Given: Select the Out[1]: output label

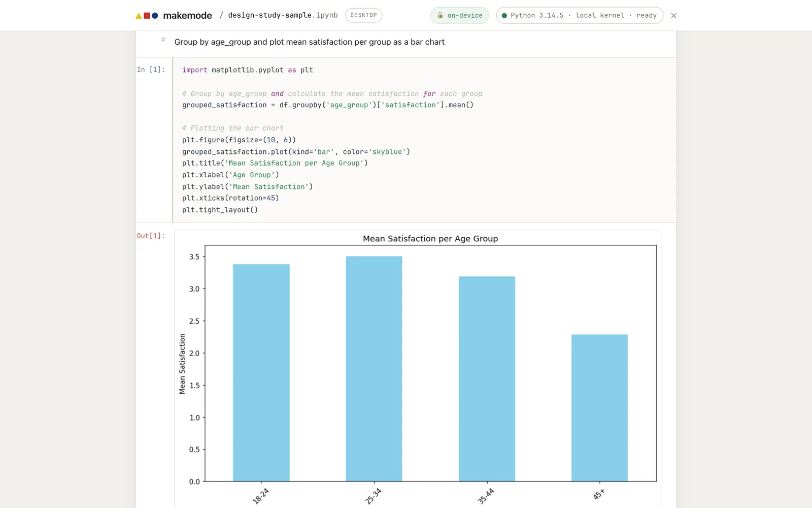Looking at the screenshot, I should tap(151, 236).
